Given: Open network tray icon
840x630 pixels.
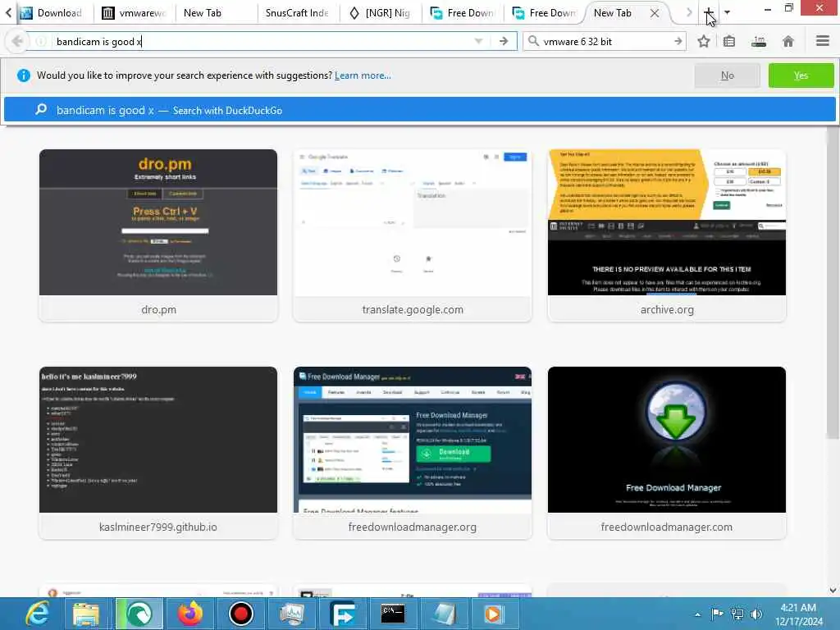Looking at the screenshot, I should click(x=737, y=614).
